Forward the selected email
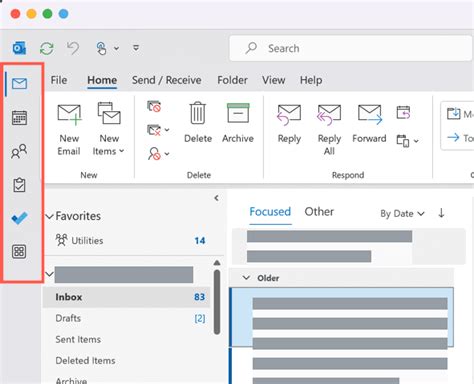 point(369,123)
